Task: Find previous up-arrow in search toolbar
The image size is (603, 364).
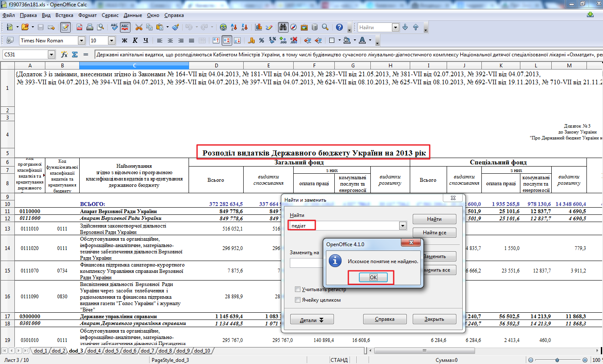Action: (x=416, y=27)
